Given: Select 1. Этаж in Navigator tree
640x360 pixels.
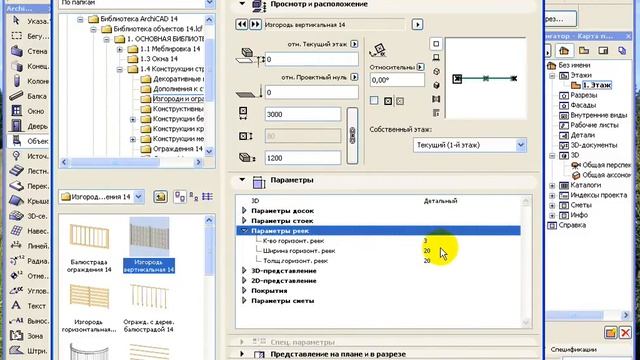Looking at the screenshot, I should coord(597,85).
